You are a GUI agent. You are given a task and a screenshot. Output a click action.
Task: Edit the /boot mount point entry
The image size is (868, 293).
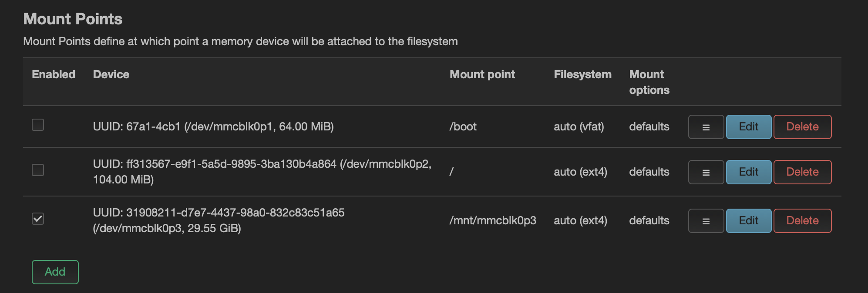[748, 127]
